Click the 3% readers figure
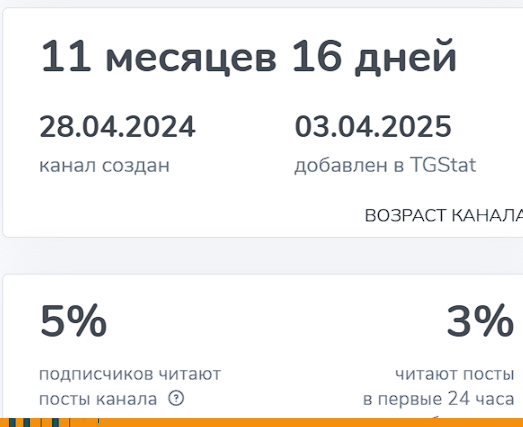Viewport: 523px width, 427px height. pos(480,321)
